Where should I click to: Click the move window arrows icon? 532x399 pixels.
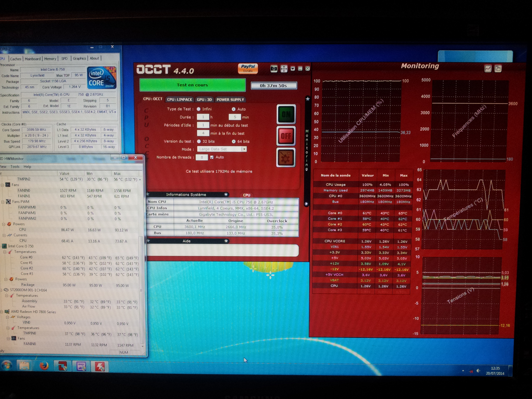pos(284,69)
